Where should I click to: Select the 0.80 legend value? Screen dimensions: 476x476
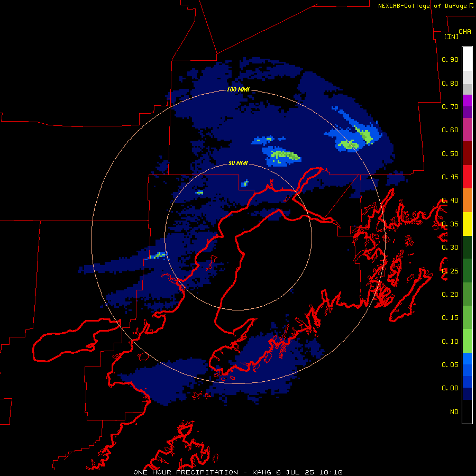coord(450,83)
